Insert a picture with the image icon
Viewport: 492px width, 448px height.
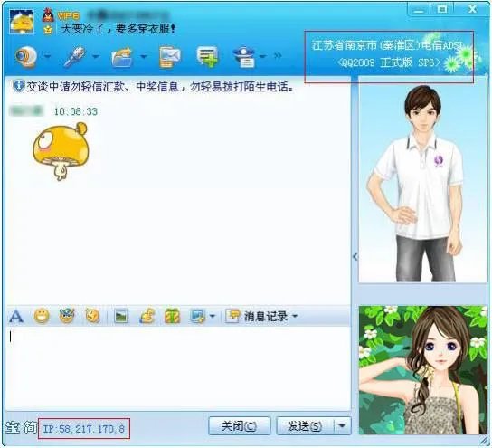click(x=121, y=316)
